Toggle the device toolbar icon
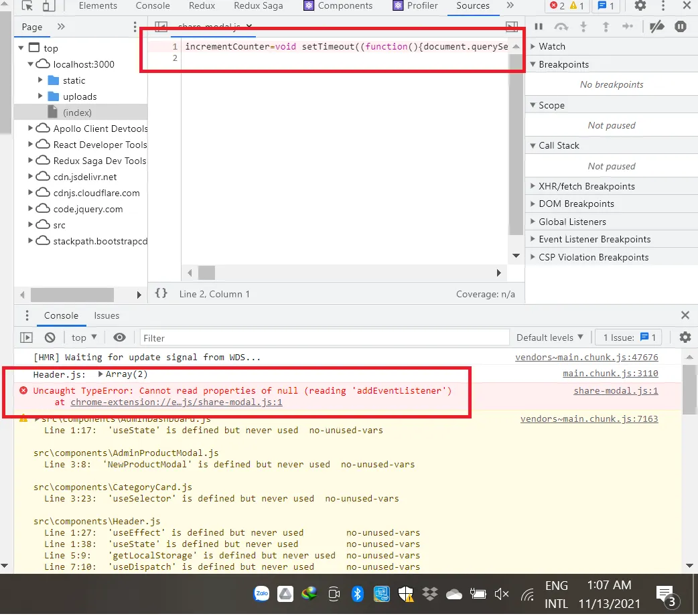The image size is (698, 616). (x=48, y=5)
